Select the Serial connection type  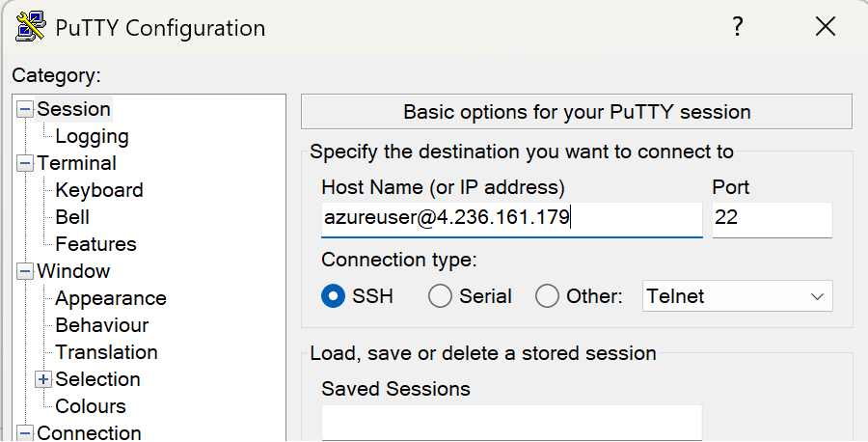pyautogui.click(x=440, y=296)
